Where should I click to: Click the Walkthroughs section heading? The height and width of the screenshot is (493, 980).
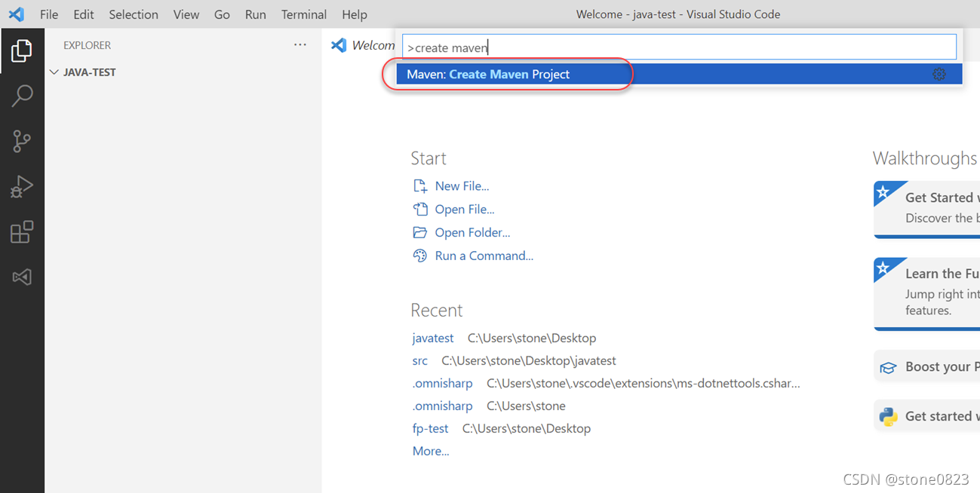tap(925, 158)
